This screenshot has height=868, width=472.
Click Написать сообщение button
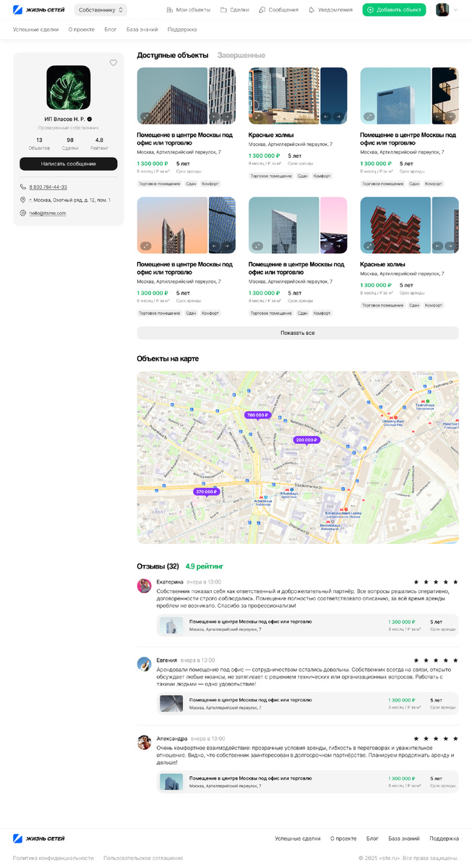pos(69,164)
